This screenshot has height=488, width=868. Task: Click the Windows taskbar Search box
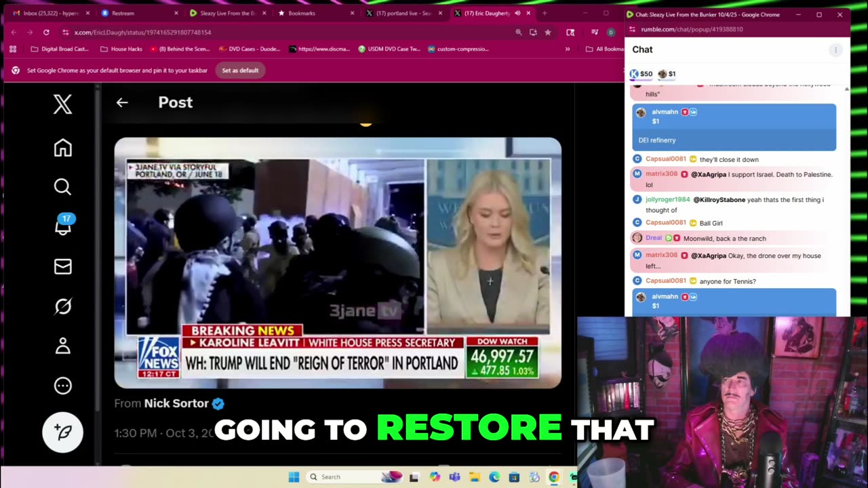point(354,477)
